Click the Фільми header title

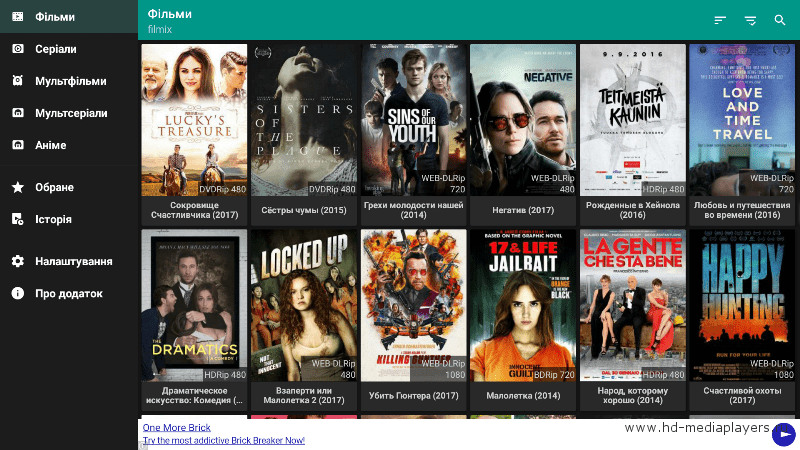(170, 14)
